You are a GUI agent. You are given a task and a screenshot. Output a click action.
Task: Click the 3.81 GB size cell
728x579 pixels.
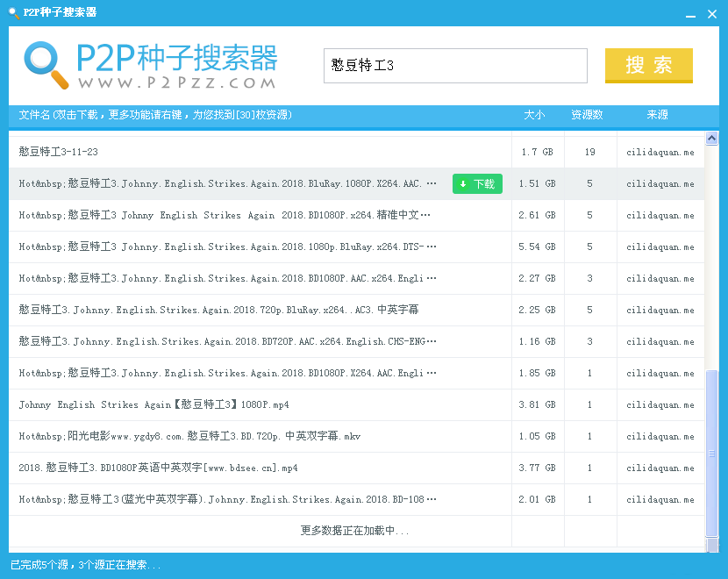click(538, 405)
